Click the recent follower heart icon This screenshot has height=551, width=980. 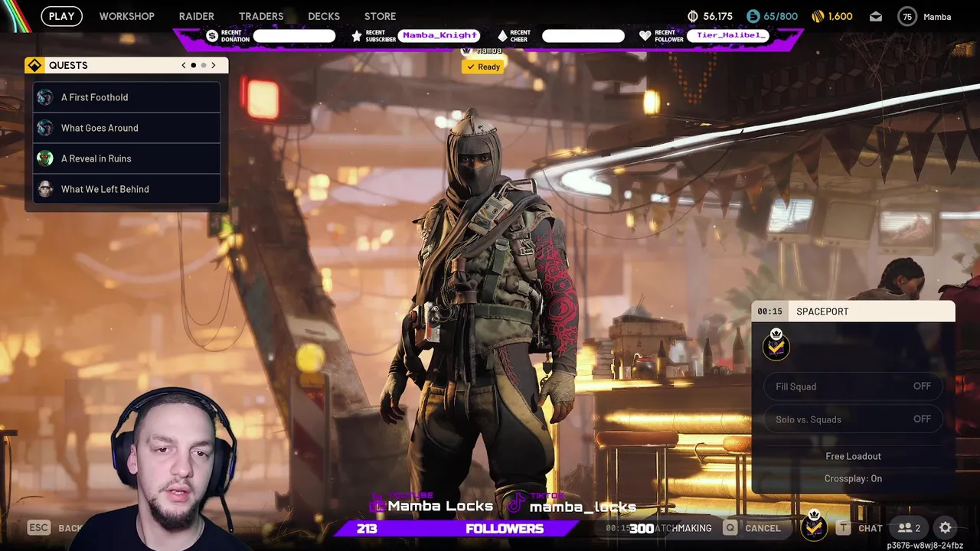point(645,36)
